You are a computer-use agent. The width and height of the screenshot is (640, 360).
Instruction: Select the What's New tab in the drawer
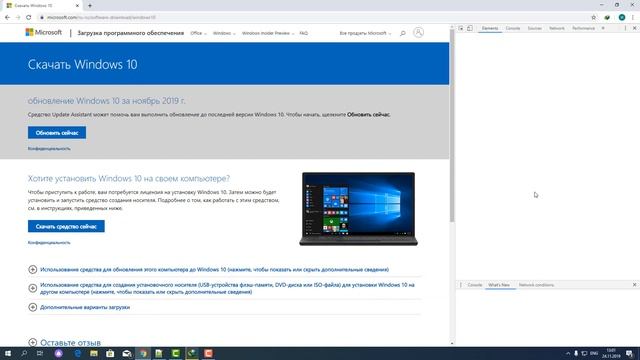pyautogui.click(x=499, y=285)
